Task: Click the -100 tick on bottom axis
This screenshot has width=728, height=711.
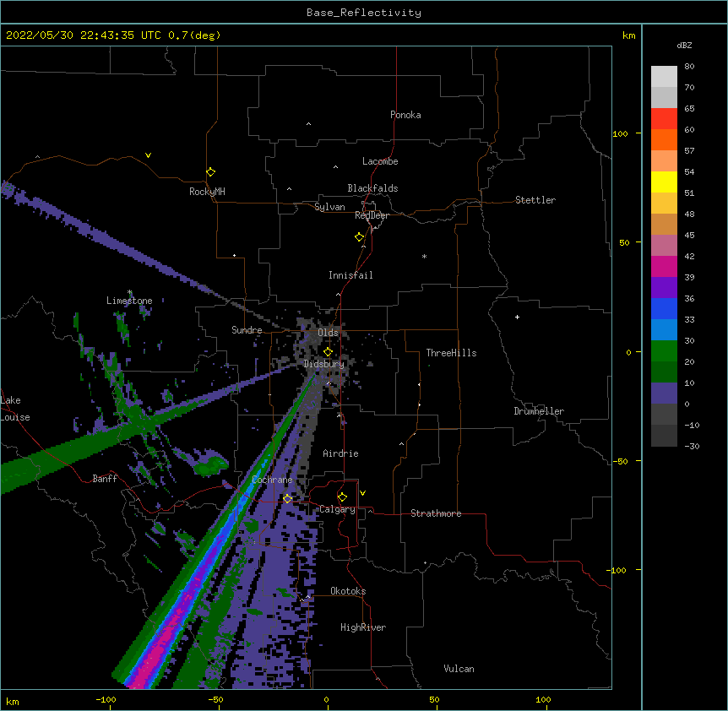Action: [x=106, y=699]
